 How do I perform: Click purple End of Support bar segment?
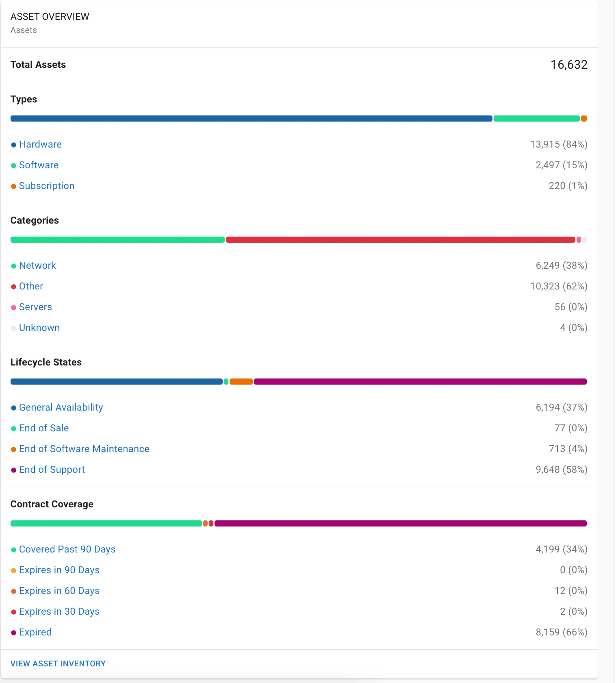click(x=420, y=382)
